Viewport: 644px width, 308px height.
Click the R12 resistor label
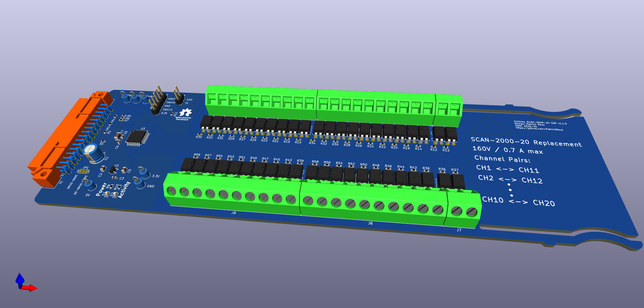434,149
